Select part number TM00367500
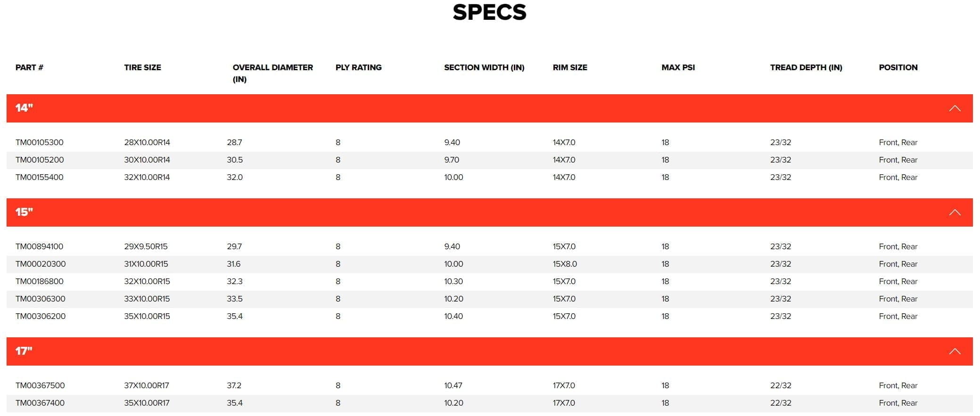The width and height of the screenshot is (980, 416). 40,385
